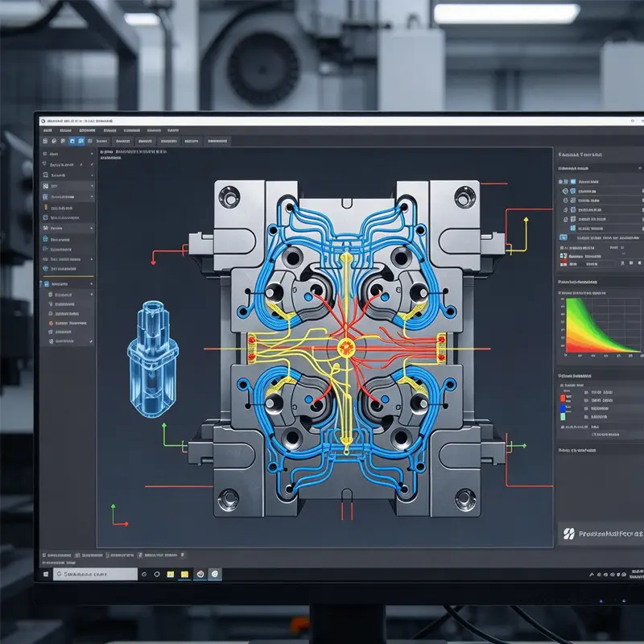Screen dimensions: 644x644
Task: Click the highlighted blue toolbar icon
Action: pyautogui.click(x=72, y=141)
